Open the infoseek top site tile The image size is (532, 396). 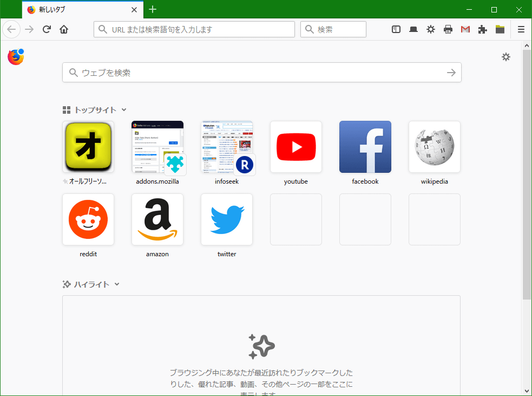pos(227,147)
